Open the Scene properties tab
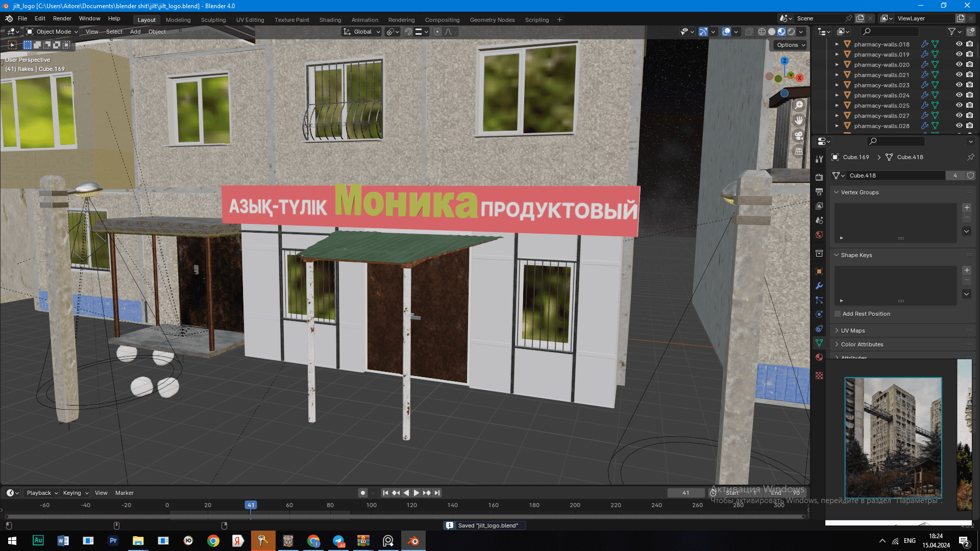This screenshot has width=980, height=551. [x=819, y=220]
